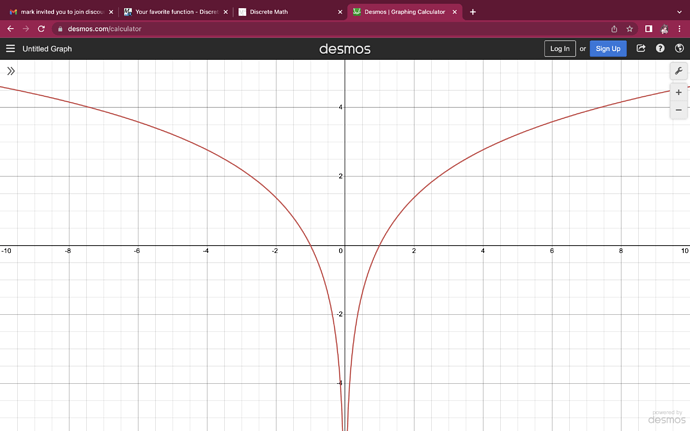Switch to the mark invited you Gmail tab
Image resolution: width=690 pixels, height=431 pixels.
pyautogui.click(x=60, y=12)
